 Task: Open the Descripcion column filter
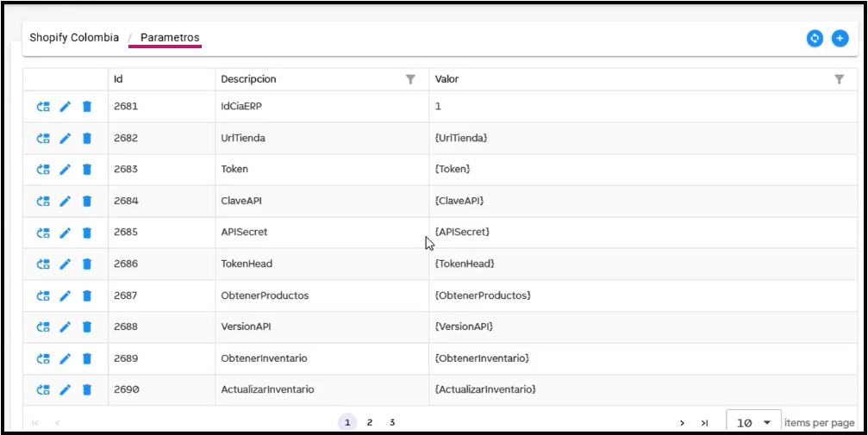[410, 79]
